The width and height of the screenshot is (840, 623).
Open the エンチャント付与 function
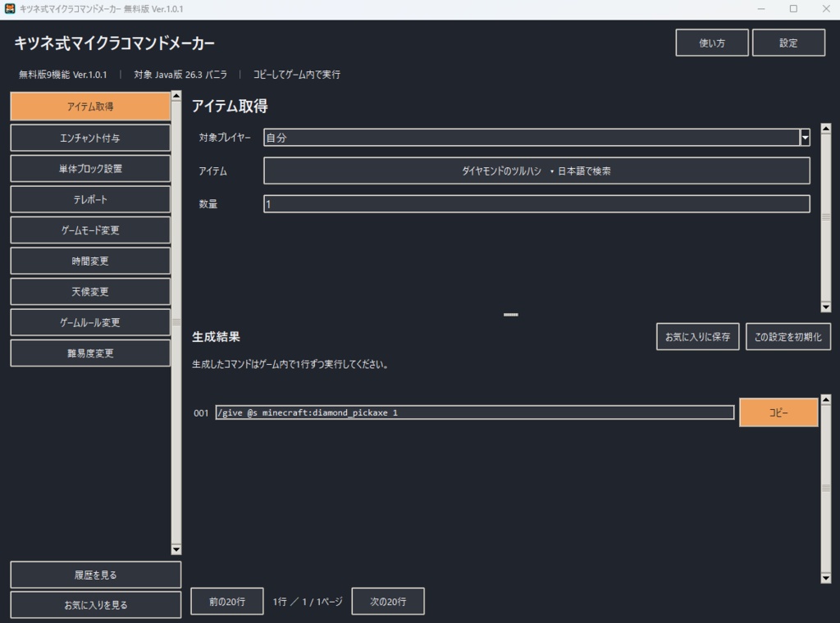(x=90, y=138)
